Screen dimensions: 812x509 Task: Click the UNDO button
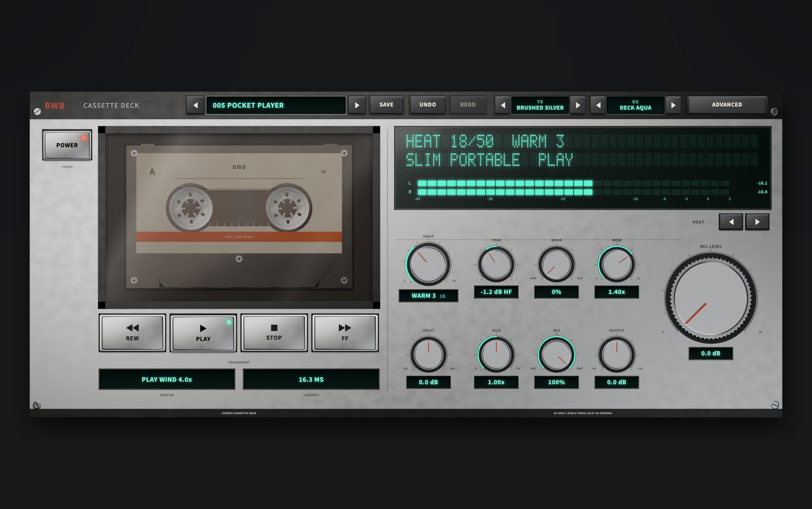(x=428, y=105)
